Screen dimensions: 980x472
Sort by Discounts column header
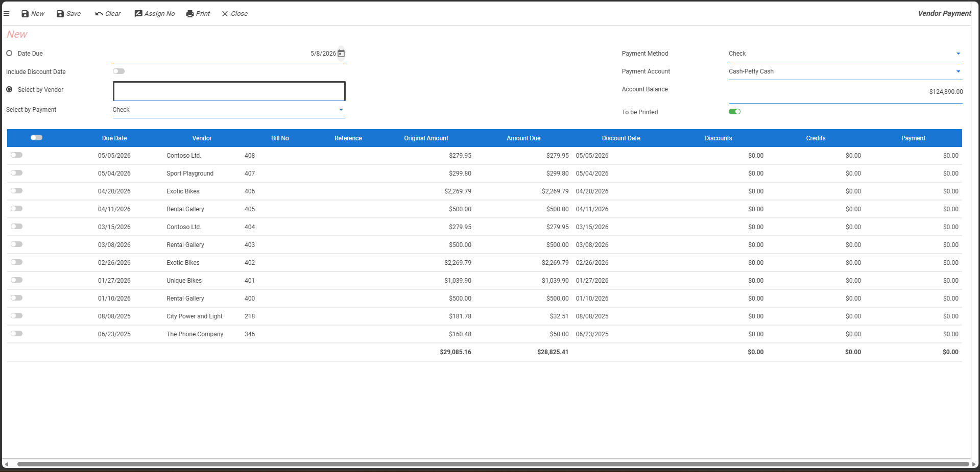point(718,138)
